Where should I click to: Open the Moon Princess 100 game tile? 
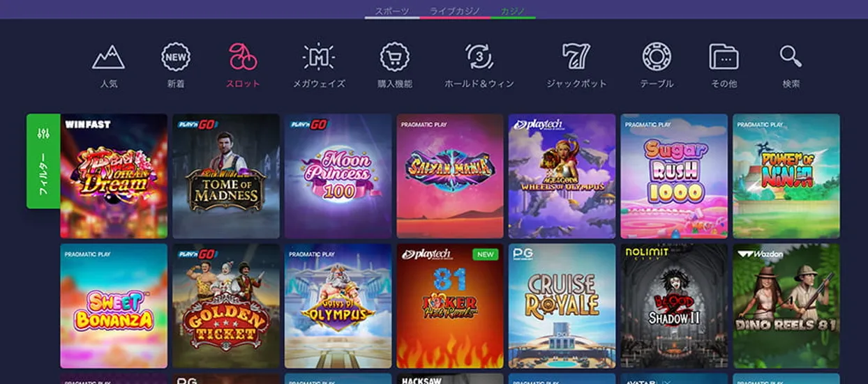tap(338, 176)
